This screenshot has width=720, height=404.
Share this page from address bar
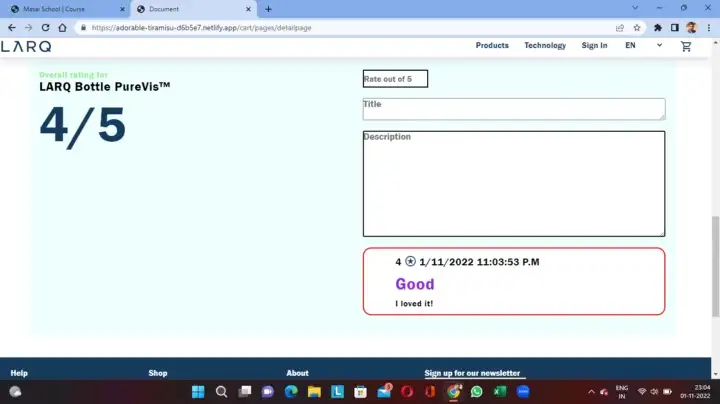620,28
